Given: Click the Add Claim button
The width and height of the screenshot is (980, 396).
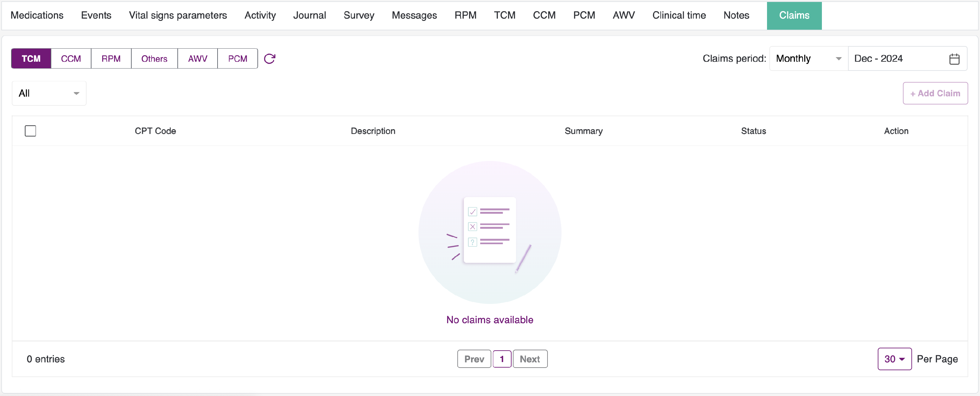Looking at the screenshot, I should coord(935,93).
